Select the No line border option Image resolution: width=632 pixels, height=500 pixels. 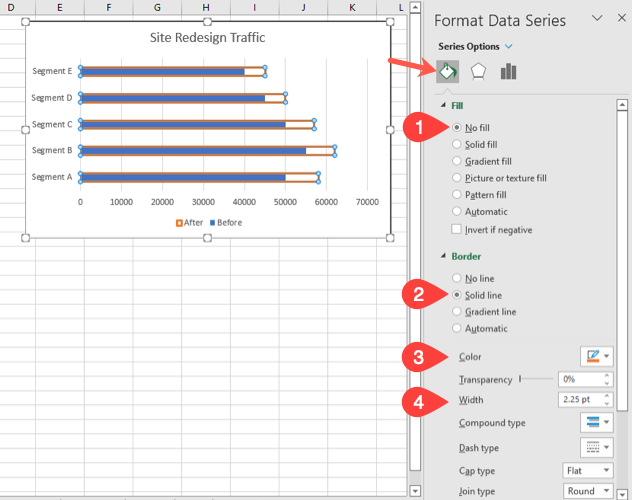[458, 278]
